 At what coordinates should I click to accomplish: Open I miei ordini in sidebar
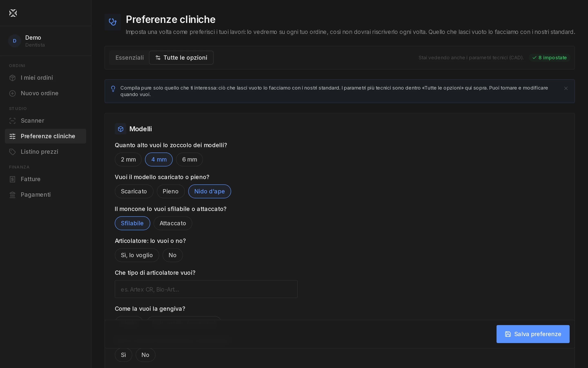46,78
